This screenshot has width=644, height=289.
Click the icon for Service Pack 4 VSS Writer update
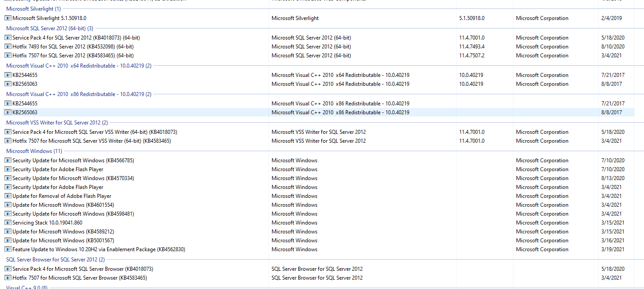8,132
